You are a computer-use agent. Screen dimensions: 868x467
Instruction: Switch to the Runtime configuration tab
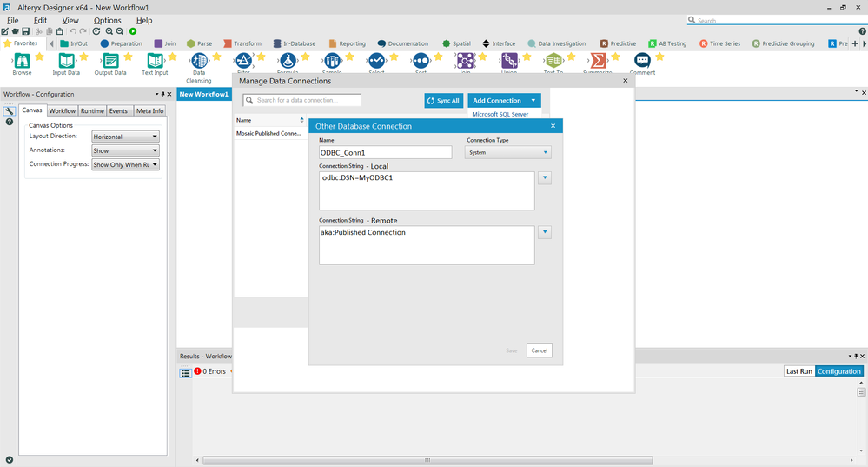[92, 110]
